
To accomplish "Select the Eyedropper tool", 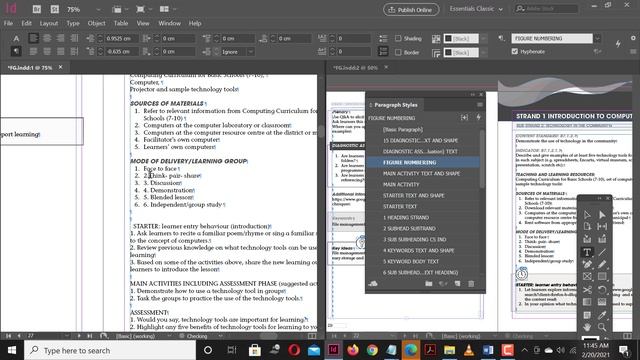I will pos(602,315).
